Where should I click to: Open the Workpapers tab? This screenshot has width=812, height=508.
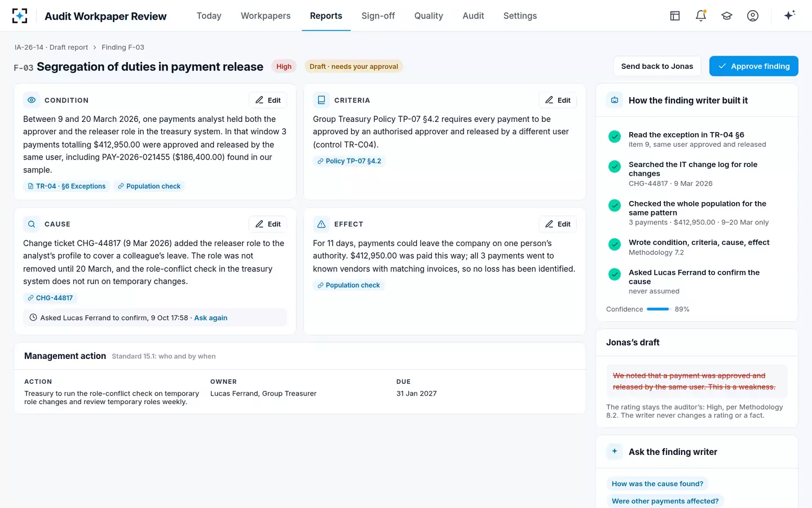pos(266,16)
